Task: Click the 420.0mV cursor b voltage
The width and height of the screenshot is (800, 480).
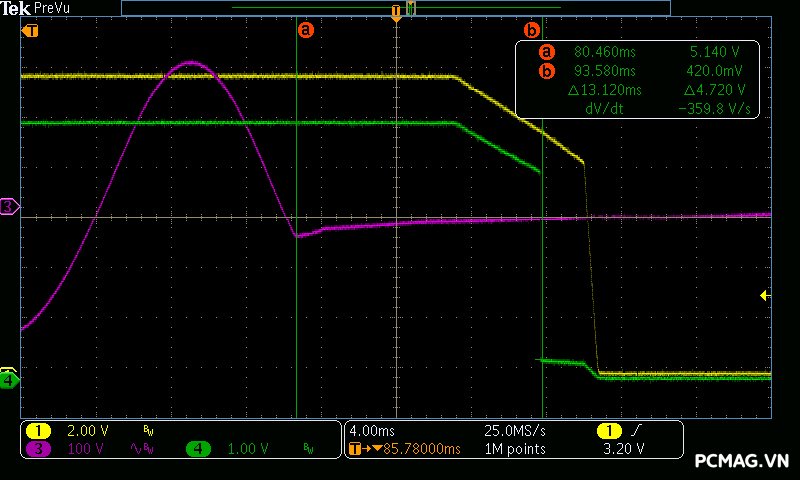Action: pos(714,70)
